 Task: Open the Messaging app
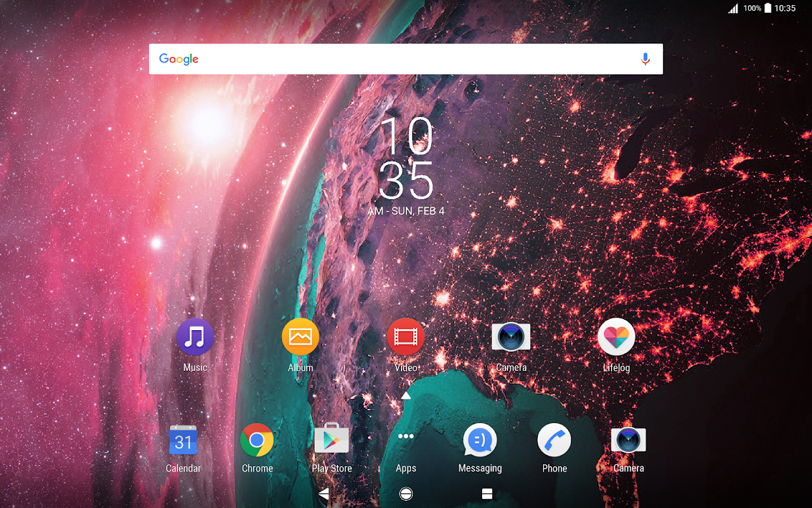pos(480,440)
